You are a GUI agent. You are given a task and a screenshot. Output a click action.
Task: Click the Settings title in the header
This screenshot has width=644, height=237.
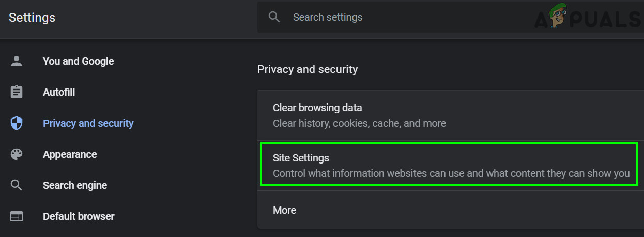pos(32,18)
